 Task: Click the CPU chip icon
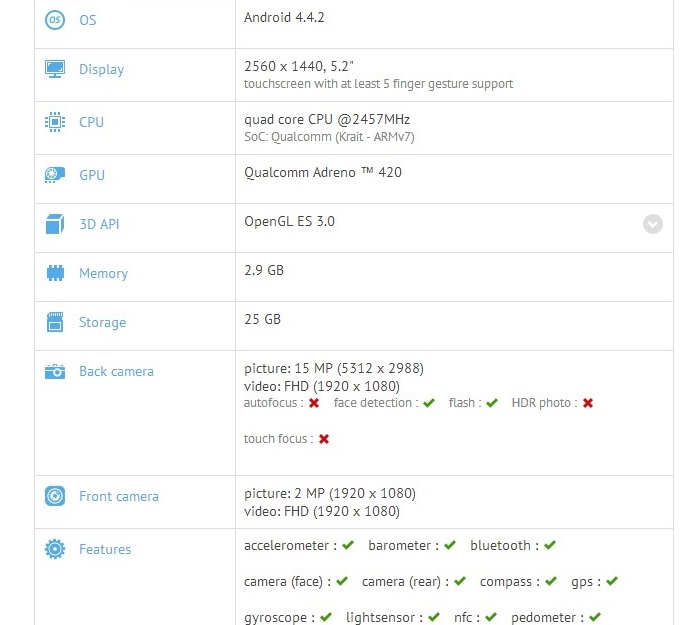click(x=55, y=122)
